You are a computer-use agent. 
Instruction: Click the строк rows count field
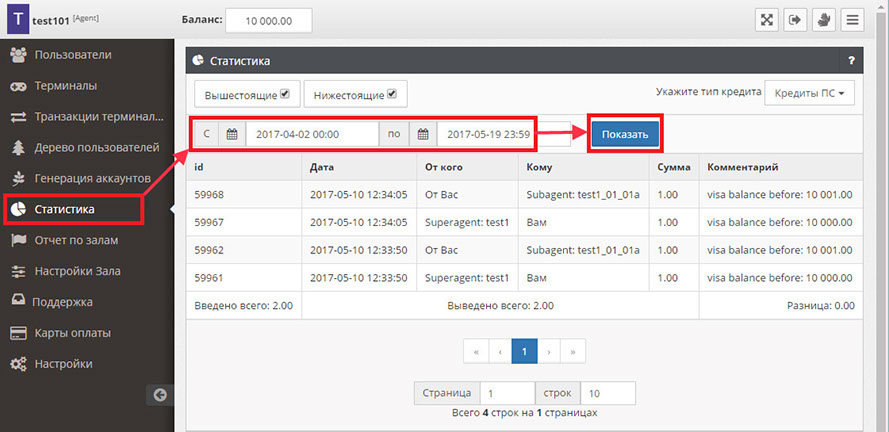tap(606, 393)
